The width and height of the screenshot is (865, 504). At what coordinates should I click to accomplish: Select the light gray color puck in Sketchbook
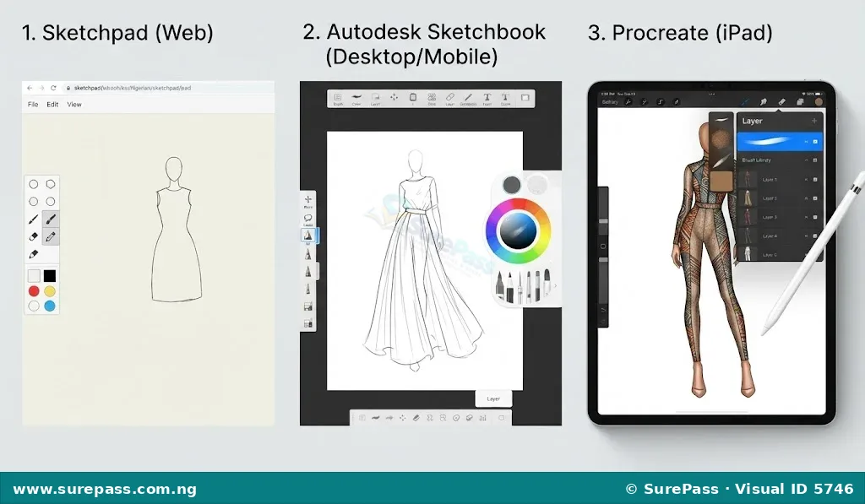pyautogui.click(x=536, y=185)
